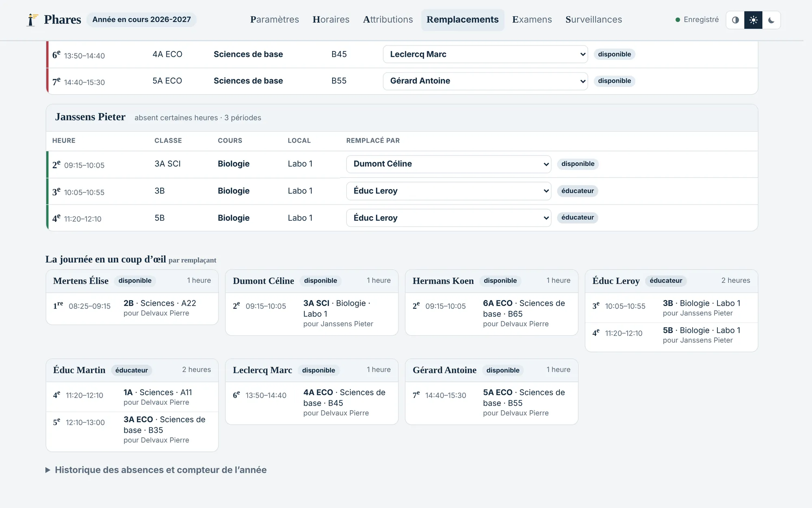
Task: Open the Dumont Céline replacement dropdown
Action: (x=449, y=164)
